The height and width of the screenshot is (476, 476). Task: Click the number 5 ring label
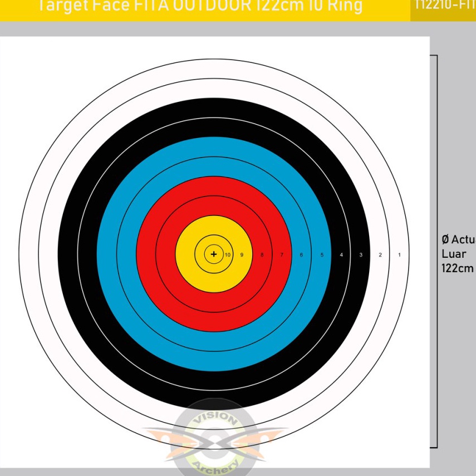tap(321, 255)
